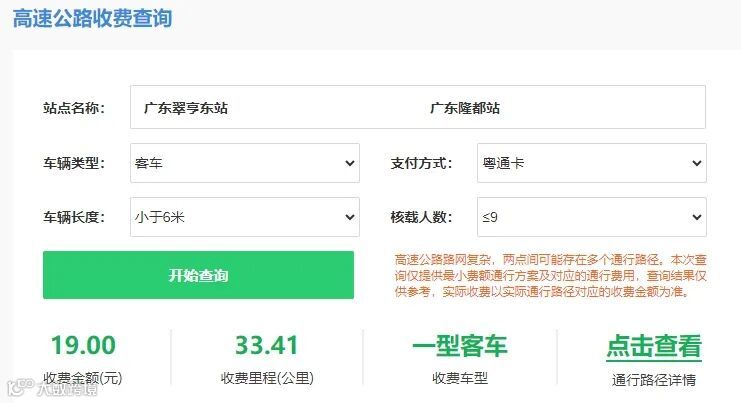This screenshot has width=741, height=403.
Task: Expand the 核载人数 dropdown showing ≤9
Action: pos(592,217)
